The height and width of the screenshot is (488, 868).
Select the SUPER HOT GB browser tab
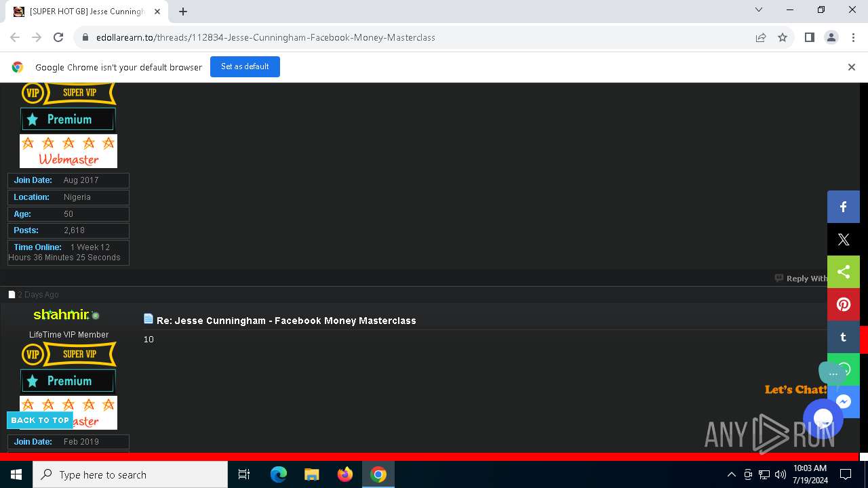click(x=88, y=12)
